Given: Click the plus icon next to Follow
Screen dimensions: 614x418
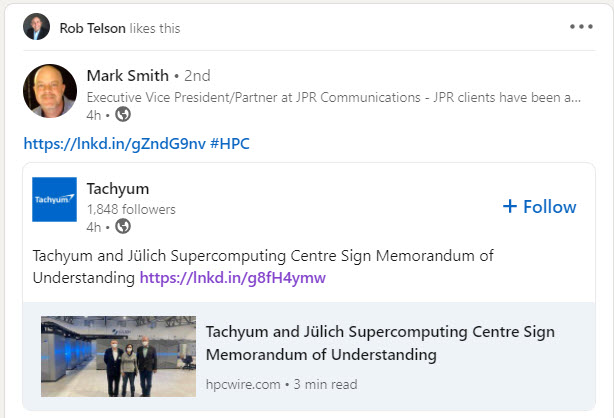Looking at the screenshot, I should 509,207.
